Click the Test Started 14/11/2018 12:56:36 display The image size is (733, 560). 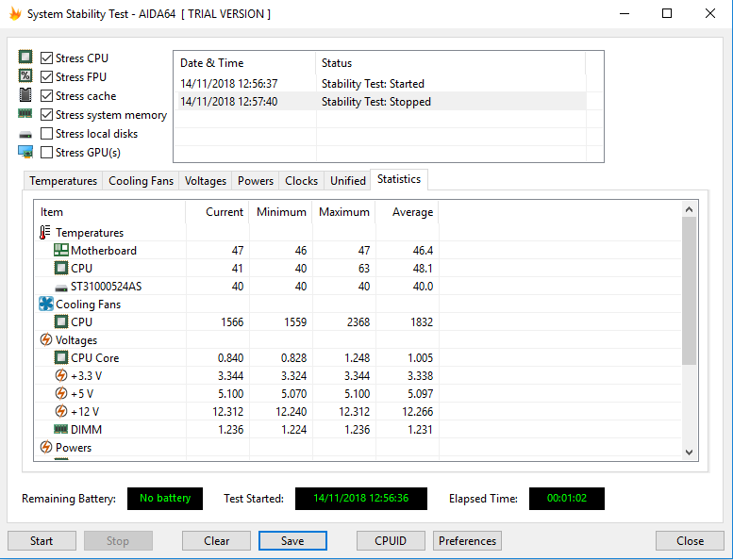(361, 499)
